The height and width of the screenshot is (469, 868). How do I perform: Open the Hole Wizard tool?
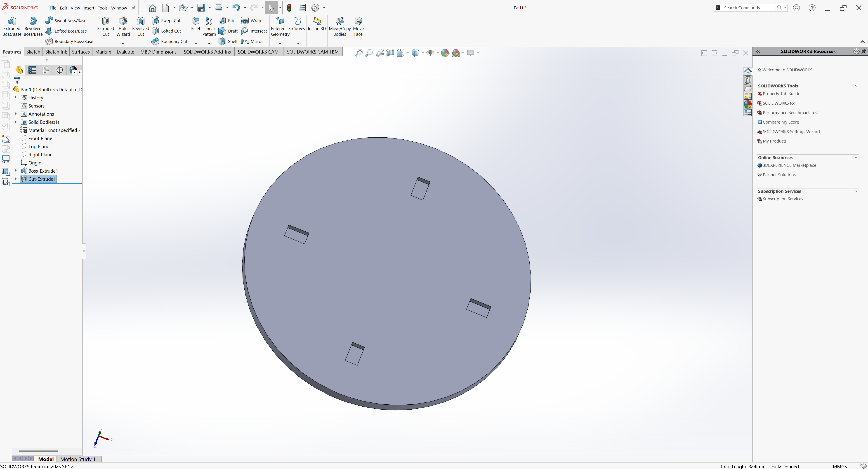(123, 26)
